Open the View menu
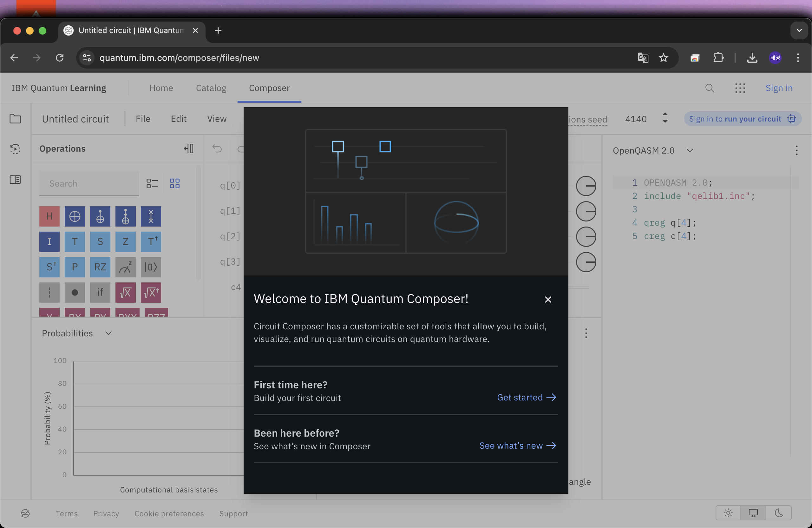812x528 pixels. (217, 119)
